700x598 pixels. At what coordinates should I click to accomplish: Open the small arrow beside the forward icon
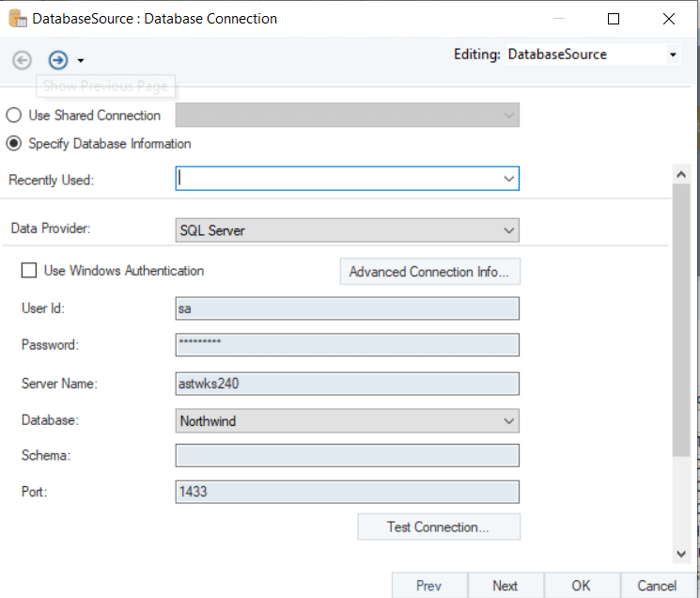81,61
